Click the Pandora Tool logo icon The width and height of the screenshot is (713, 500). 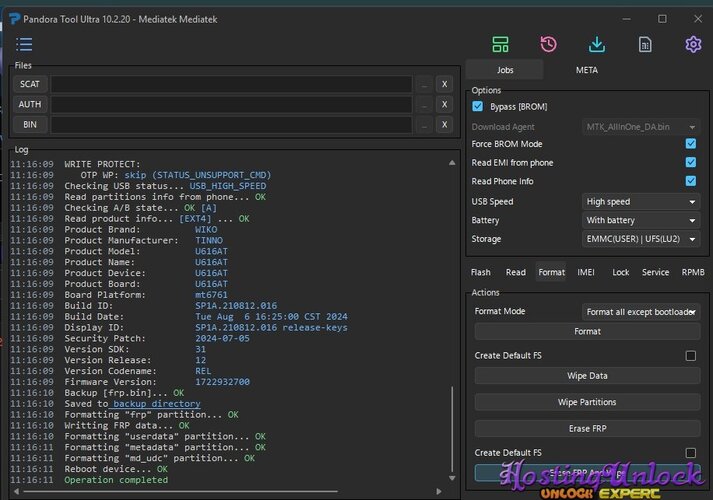[14, 19]
